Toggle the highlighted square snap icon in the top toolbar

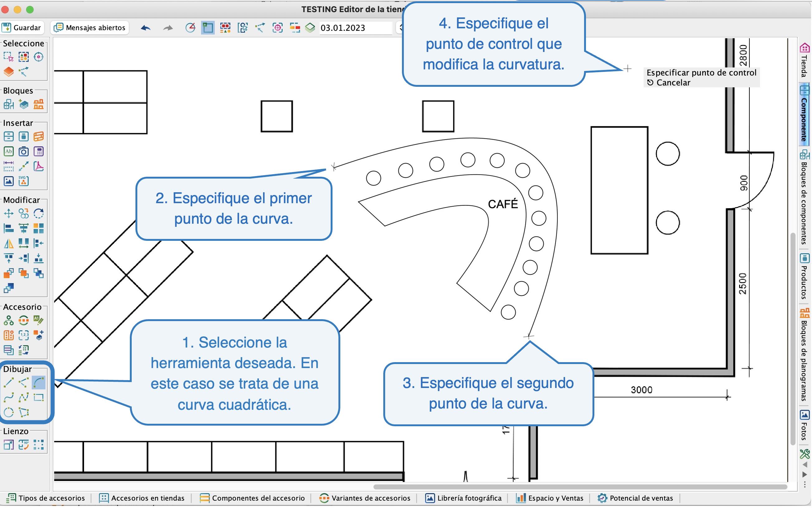click(208, 28)
